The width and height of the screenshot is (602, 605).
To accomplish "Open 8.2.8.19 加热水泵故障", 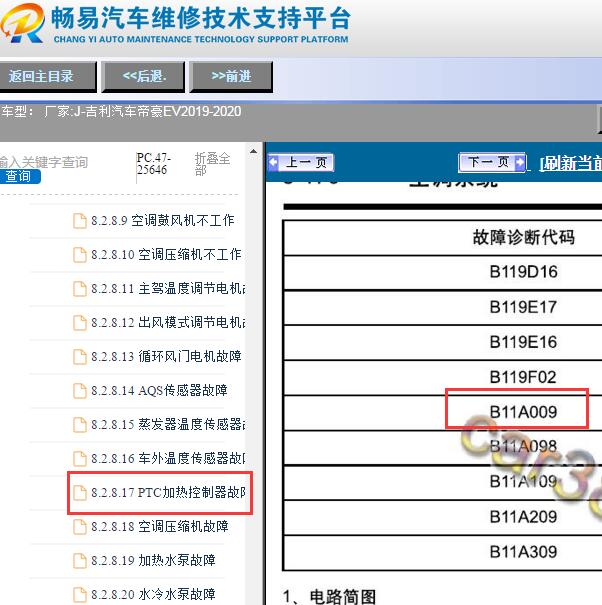I will coord(153,560).
